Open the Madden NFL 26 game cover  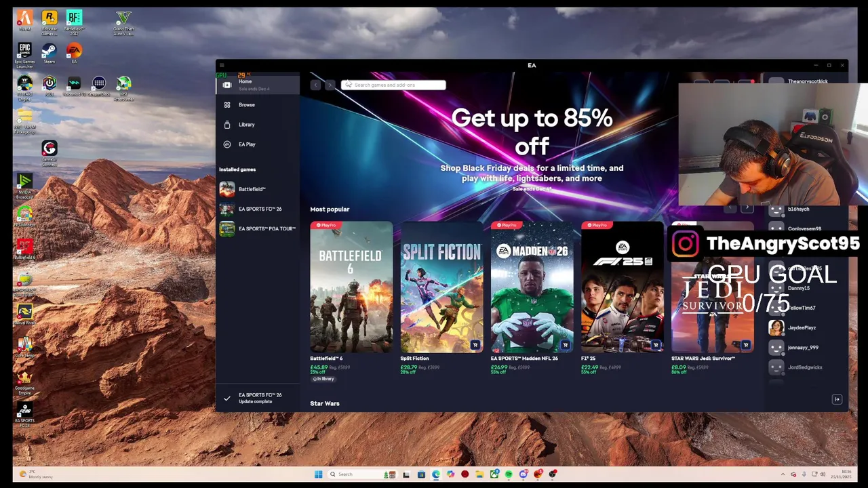(532, 287)
